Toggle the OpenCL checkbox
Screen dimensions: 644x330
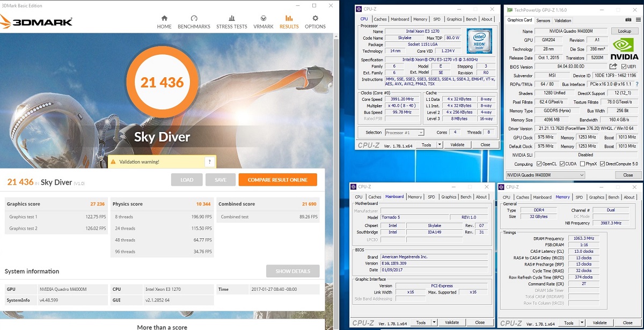tap(538, 164)
